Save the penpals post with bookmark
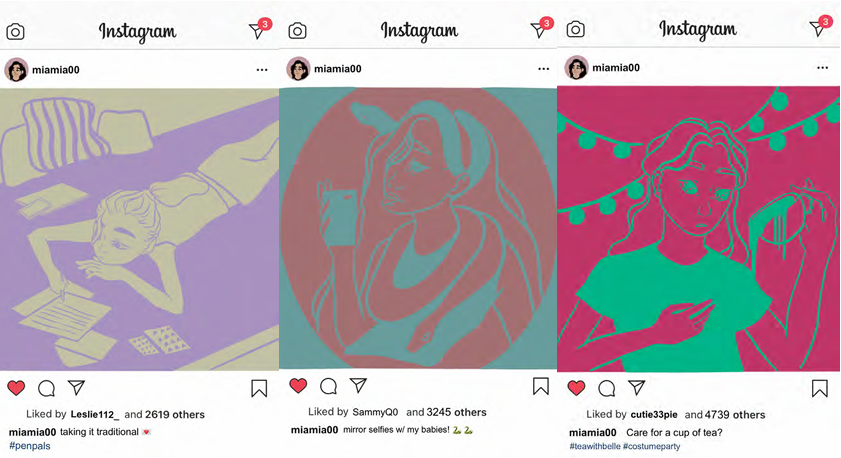The width and height of the screenshot is (841, 458). [259, 388]
